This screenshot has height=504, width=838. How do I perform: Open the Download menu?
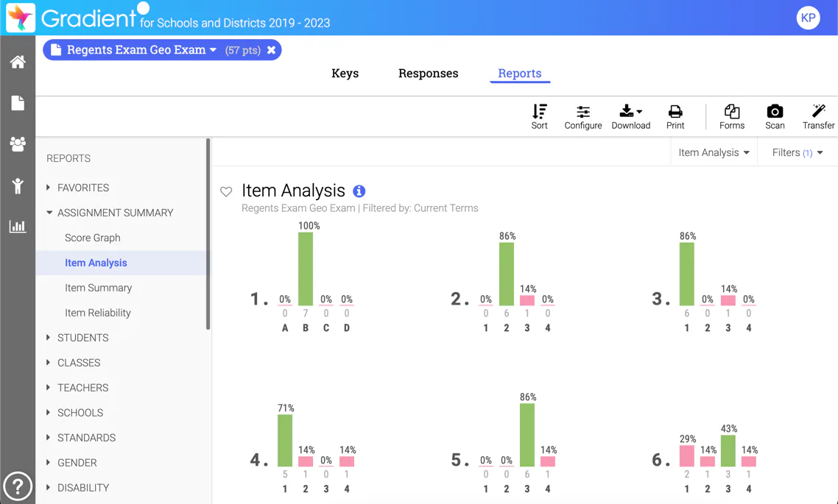click(630, 117)
